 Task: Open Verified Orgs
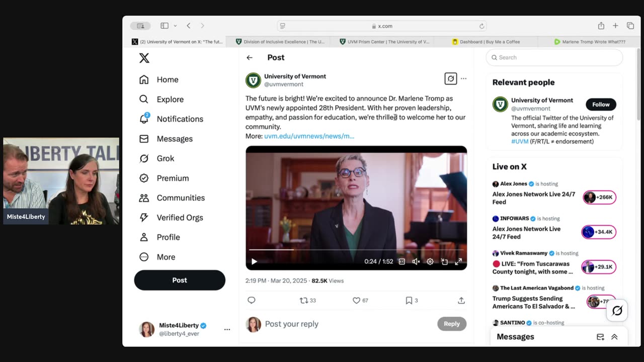point(171,217)
